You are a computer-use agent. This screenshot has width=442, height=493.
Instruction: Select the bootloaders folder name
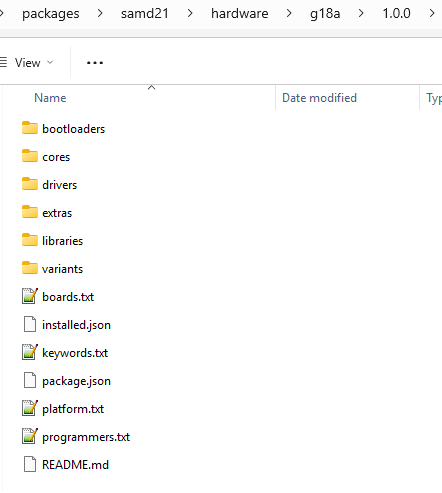[74, 129]
